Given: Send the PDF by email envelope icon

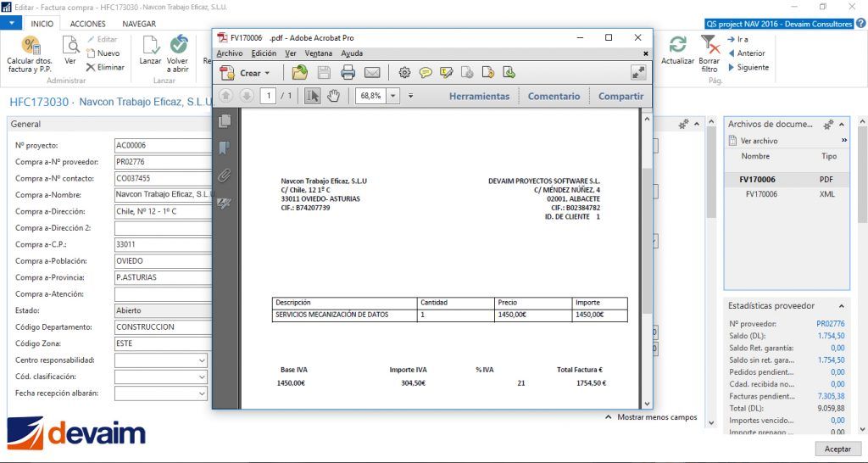Looking at the screenshot, I should click(372, 73).
